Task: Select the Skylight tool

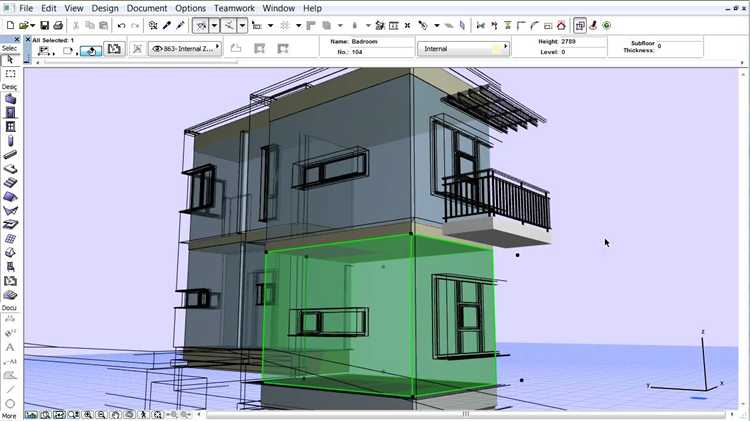Action: (10, 224)
